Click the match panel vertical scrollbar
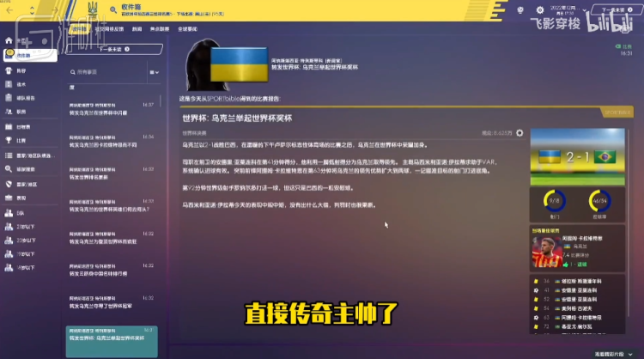 click(628, 222)
